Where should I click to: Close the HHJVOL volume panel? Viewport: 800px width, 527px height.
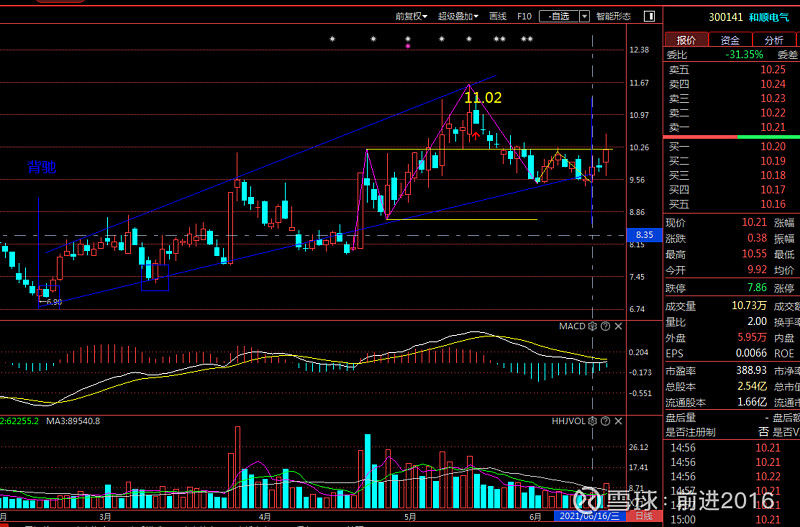tap(618, 421)
